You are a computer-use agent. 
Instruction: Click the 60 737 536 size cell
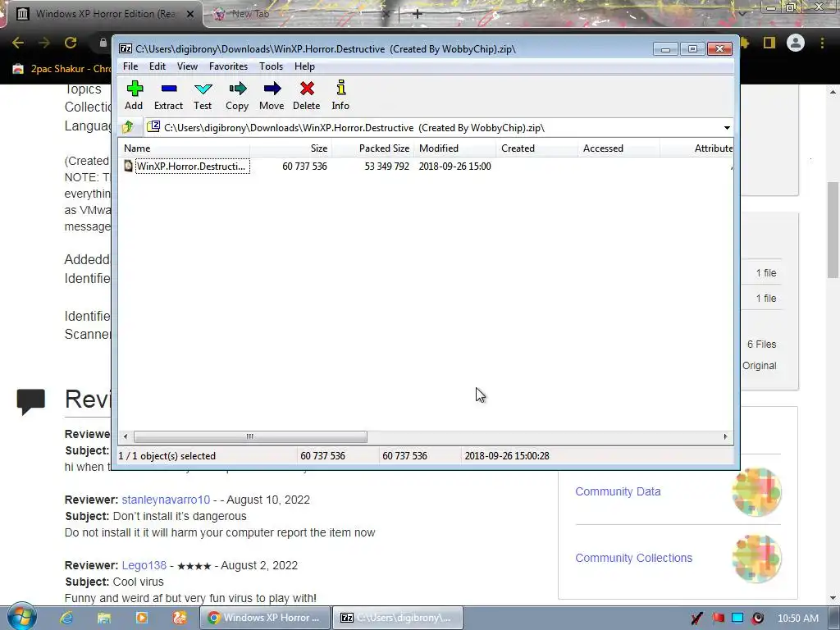pos(304,166)
